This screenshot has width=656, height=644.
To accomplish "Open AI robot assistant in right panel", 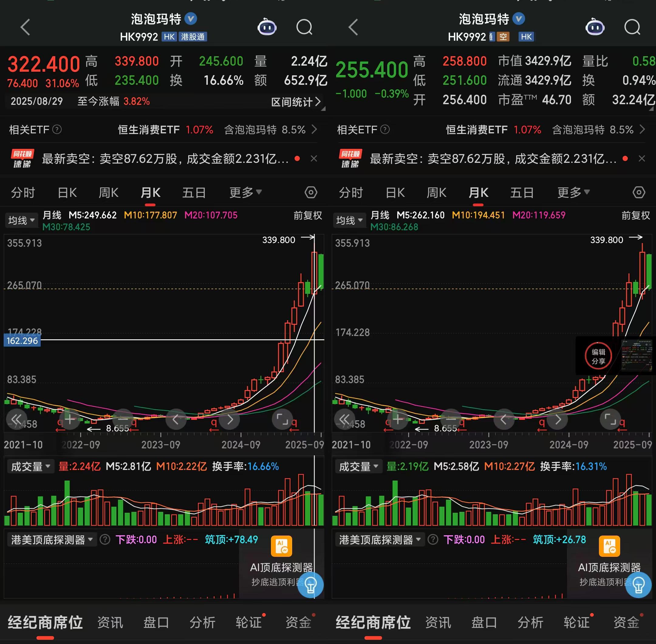I will coord(595,27).
